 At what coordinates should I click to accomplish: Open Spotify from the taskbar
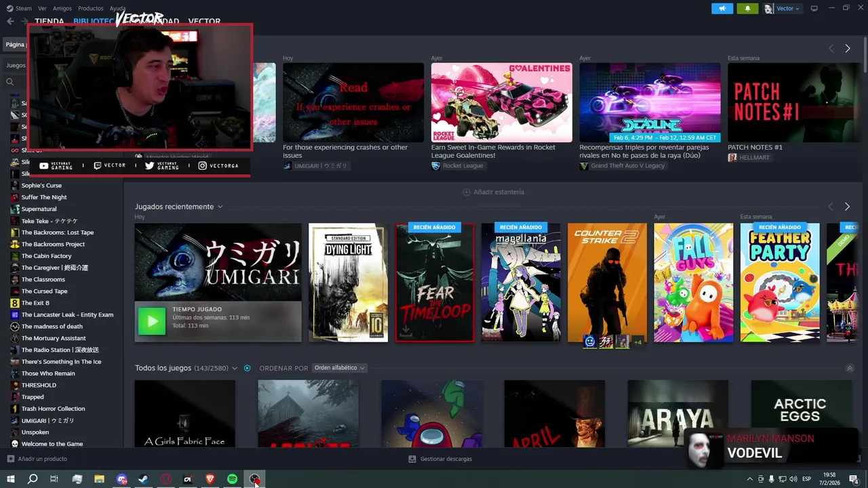(x=233, y=479)
